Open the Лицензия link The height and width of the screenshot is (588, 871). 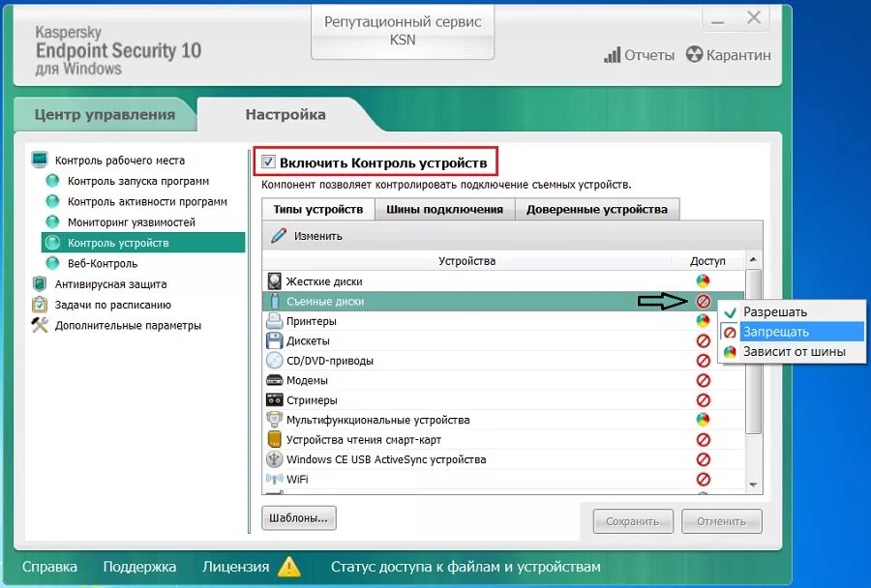click(x=235, y=567)
